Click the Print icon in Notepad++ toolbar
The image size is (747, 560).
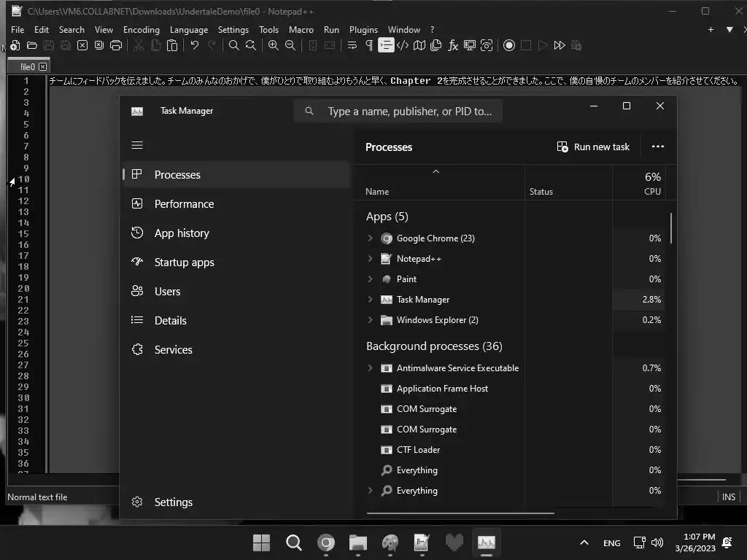pos(116,45)
